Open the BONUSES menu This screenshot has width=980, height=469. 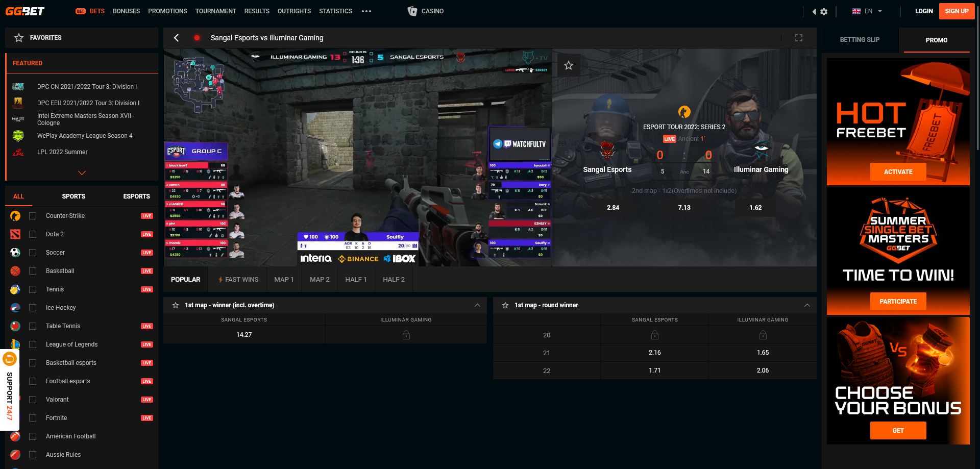[126, 11]
